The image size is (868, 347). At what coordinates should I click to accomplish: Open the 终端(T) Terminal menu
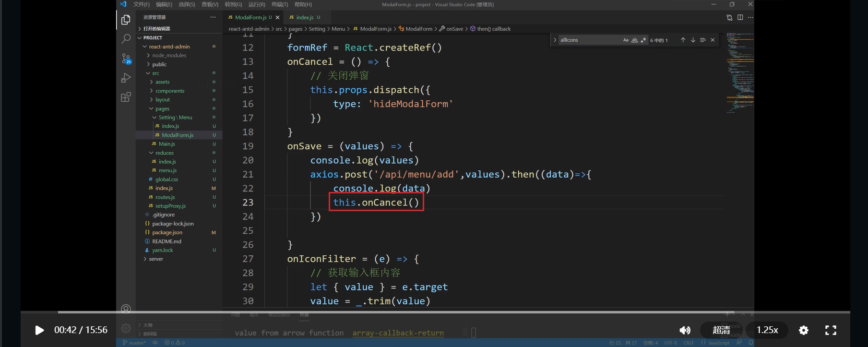point(280,4)
